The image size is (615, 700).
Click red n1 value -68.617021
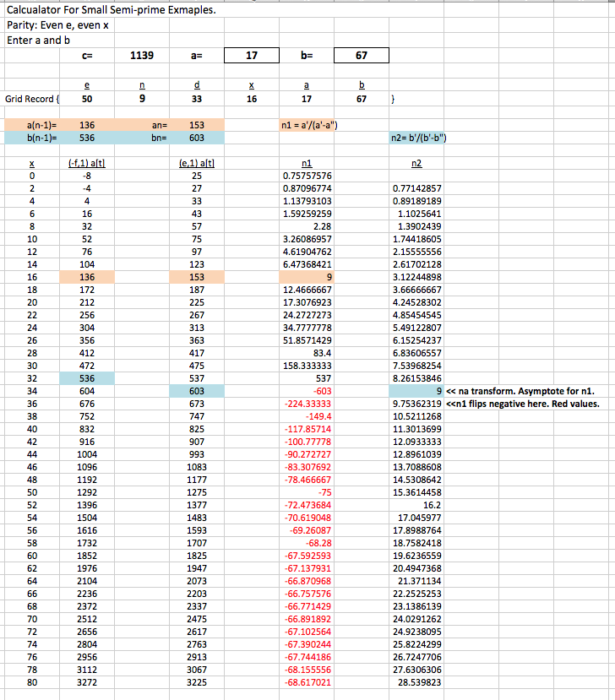(308, 682)
